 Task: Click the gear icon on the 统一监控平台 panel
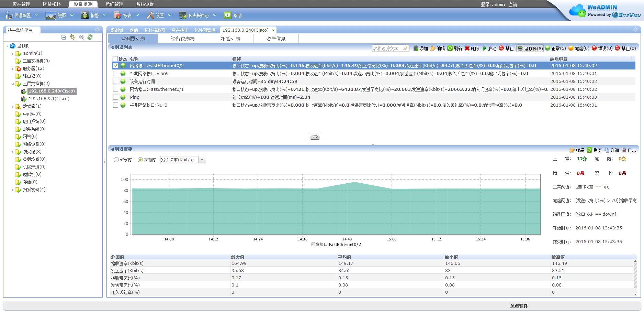[x=98, y=30]
